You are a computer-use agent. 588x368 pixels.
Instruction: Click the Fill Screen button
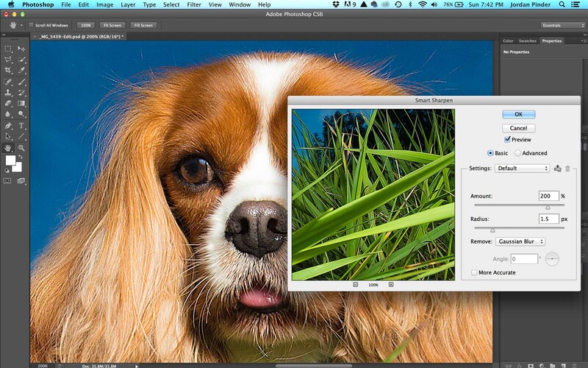(143, 25)
